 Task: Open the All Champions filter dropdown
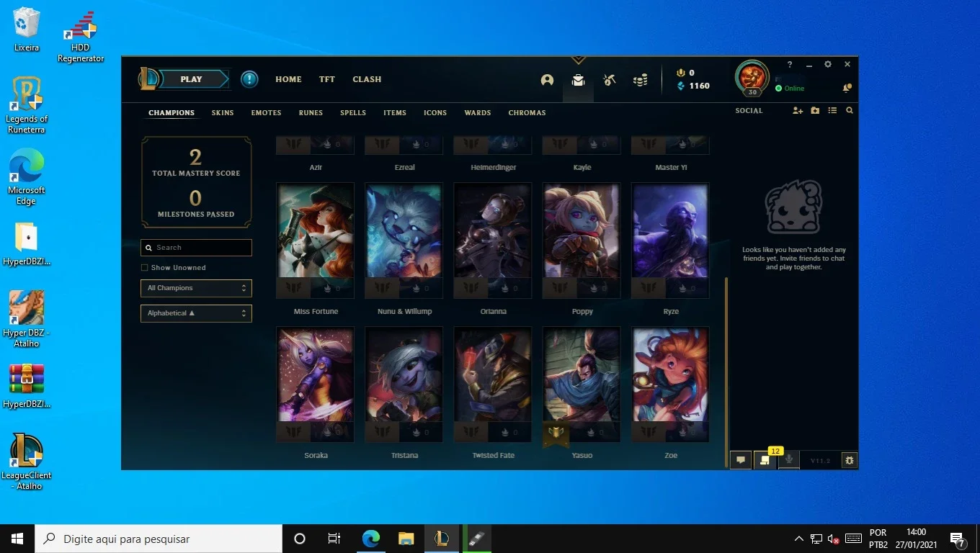tap(196, 288)
